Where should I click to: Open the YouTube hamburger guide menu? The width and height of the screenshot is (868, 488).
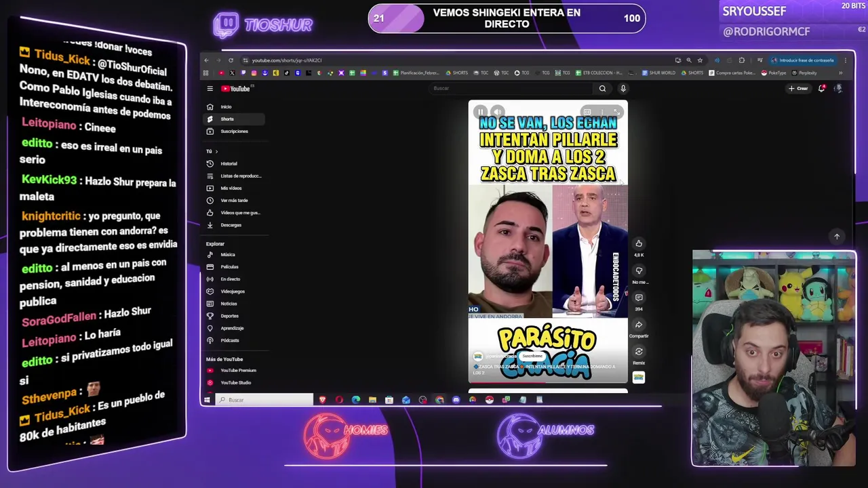click(x=210, y=88)
